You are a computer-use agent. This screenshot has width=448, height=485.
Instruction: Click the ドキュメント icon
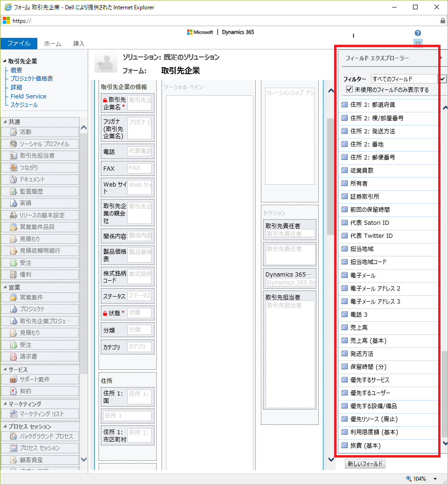pos(14,180)
